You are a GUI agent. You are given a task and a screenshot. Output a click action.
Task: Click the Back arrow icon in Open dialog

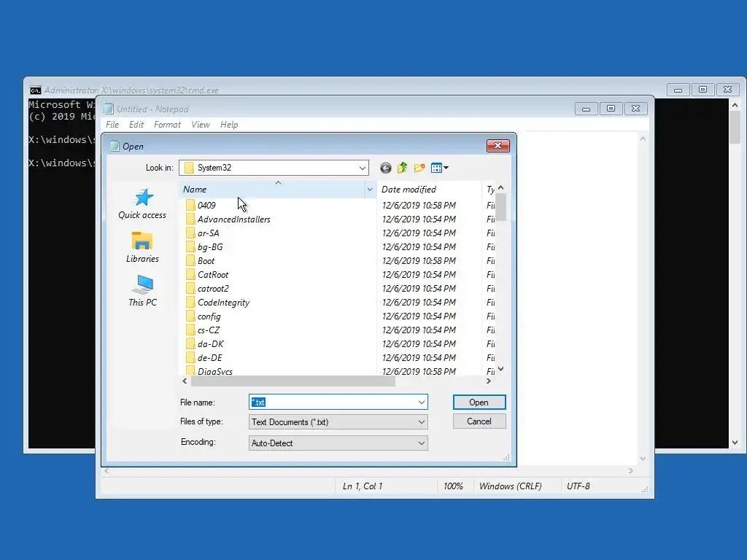pos(385,168)
